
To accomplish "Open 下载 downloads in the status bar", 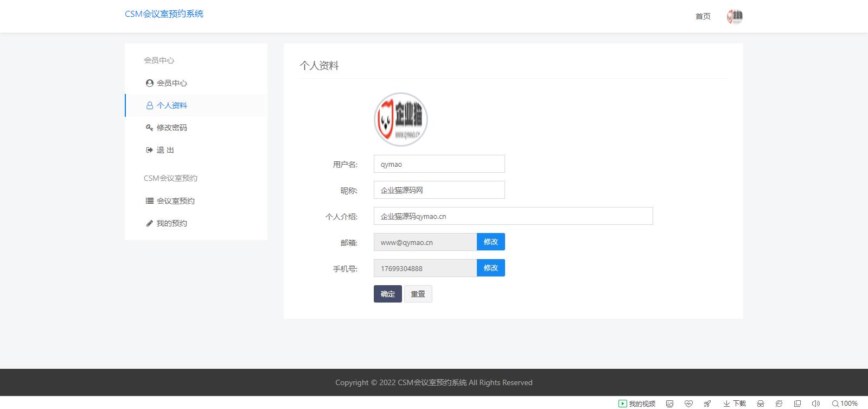I will coord(735,404).
